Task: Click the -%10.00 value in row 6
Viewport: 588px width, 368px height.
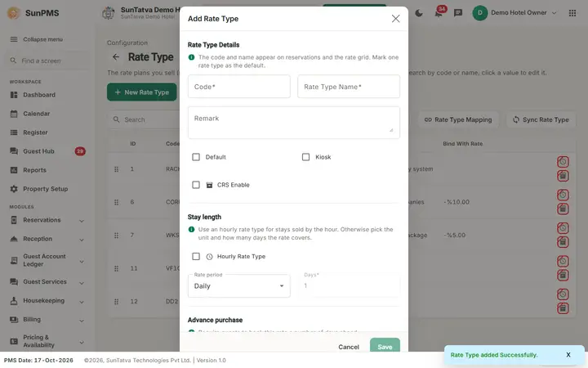Action: [456, 202]
